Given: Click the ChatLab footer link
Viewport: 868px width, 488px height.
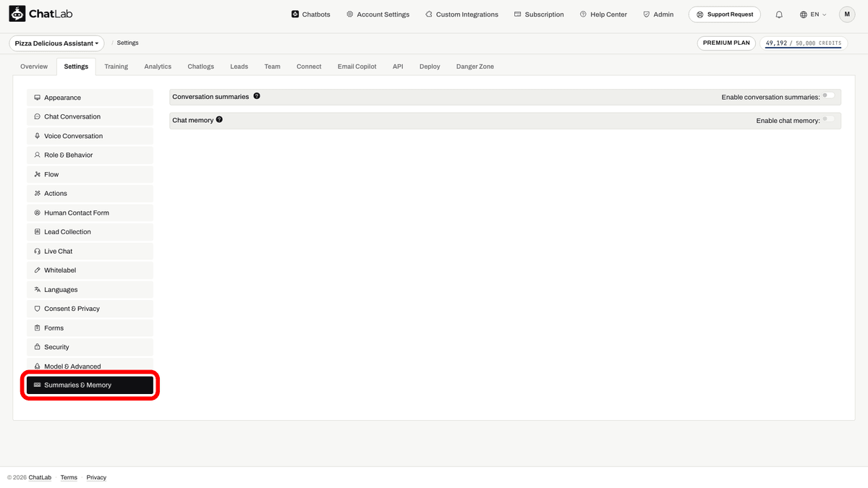Looking at the screenshot, I should point(41,477).
